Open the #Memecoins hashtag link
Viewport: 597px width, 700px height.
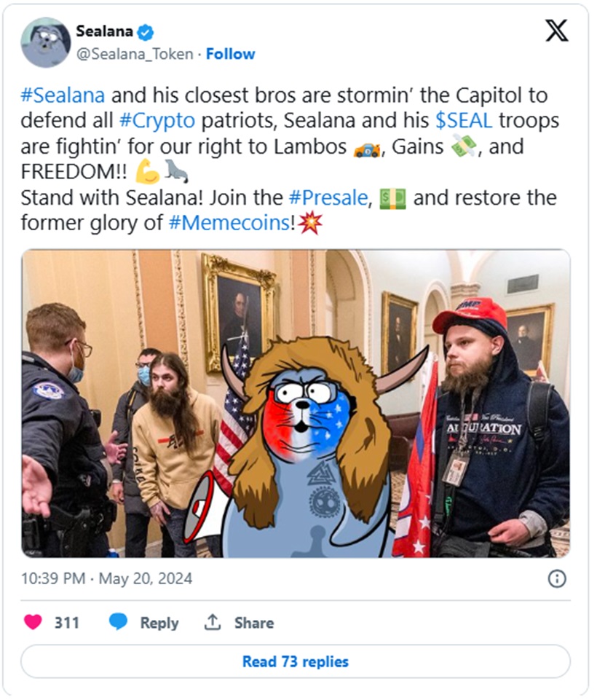click(229, 222)
